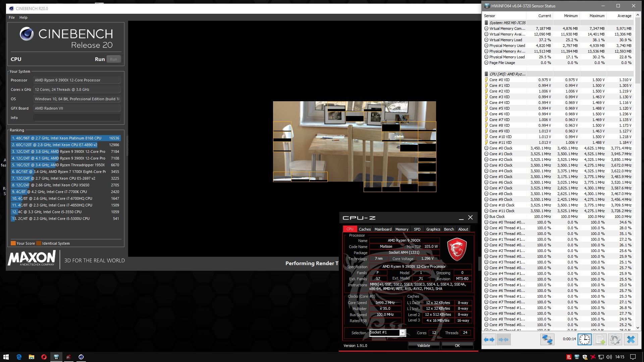Click the HWiNFO scrollbar down arrow
Viewport: 644px width, 362px height.
[x=638, y=328]
